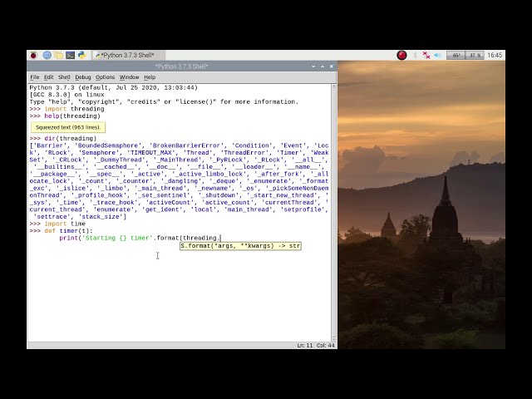532x399 pixels.
Task: Maximize the Python Shell window
Action: (323, 66)
